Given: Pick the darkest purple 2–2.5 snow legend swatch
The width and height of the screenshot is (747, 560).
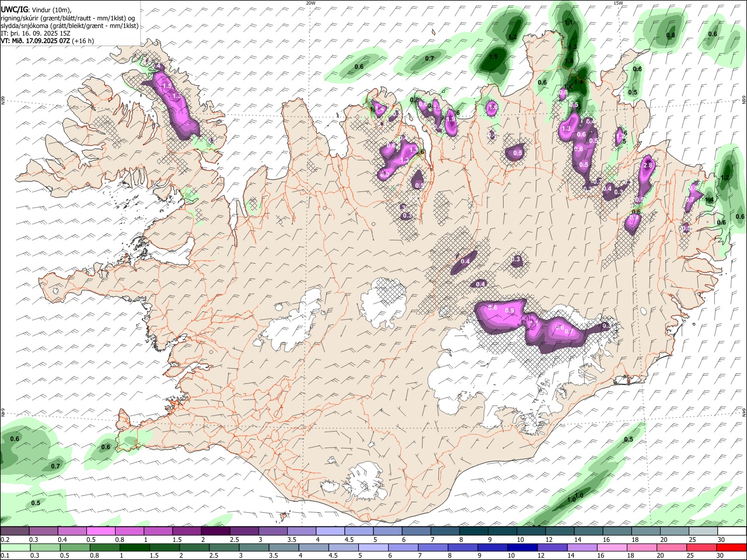Looking at the screenshot, I should (215, 531).
